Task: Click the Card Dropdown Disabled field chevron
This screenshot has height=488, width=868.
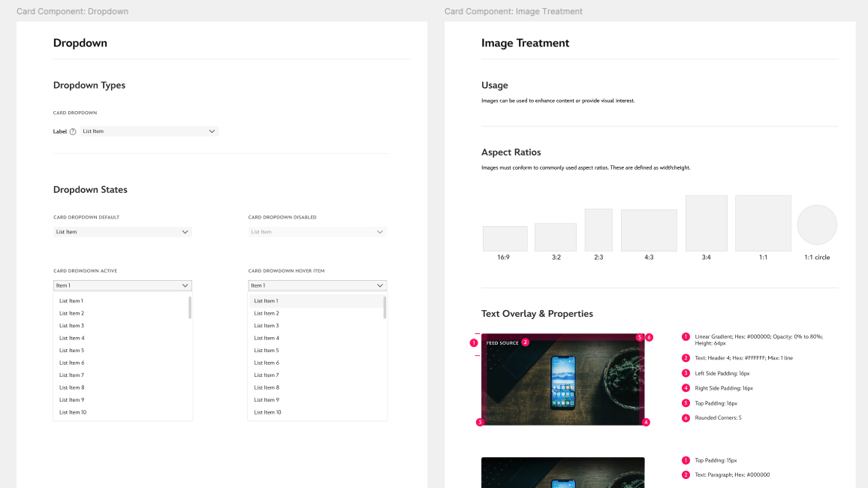Action: [x=380, y=232]
